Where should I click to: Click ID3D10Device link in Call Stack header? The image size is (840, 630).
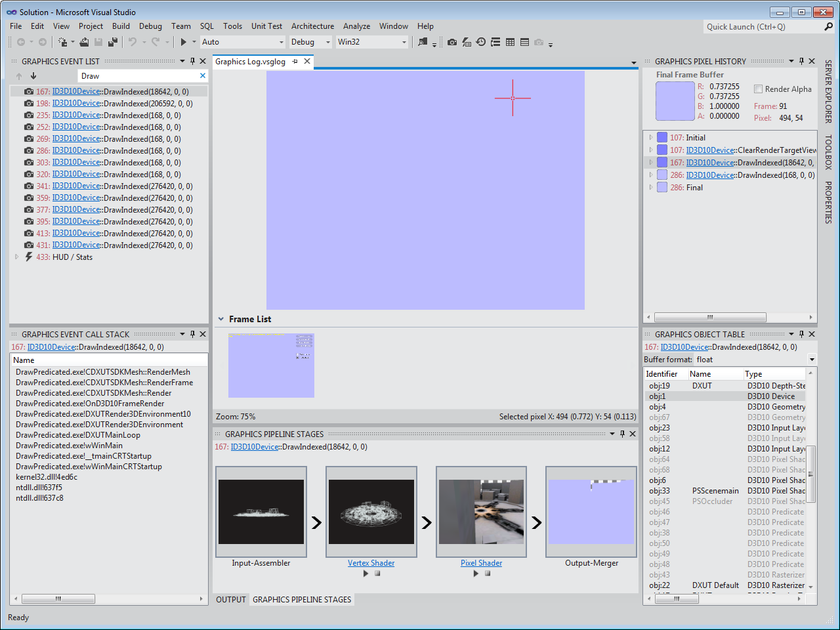(x=51, y=347)
